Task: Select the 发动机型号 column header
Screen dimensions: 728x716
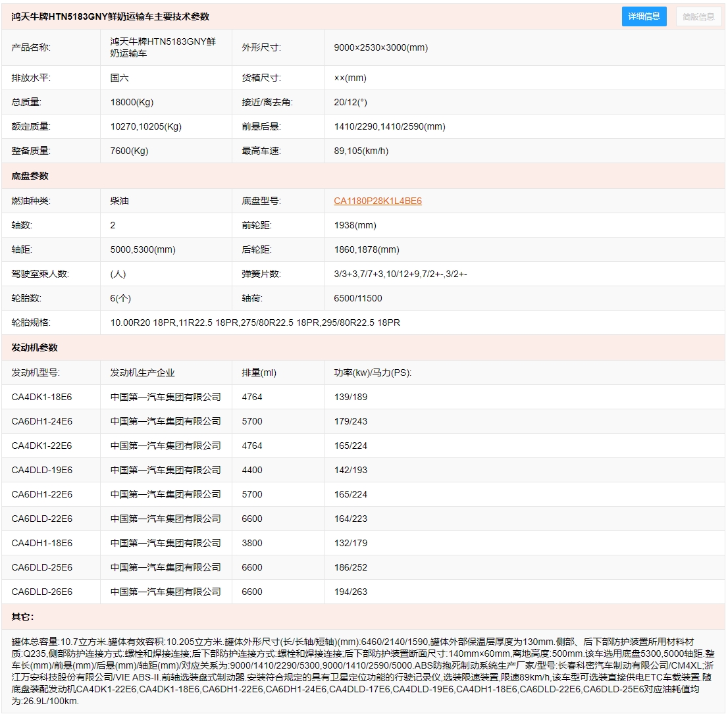Action: [x=36, y=373]
